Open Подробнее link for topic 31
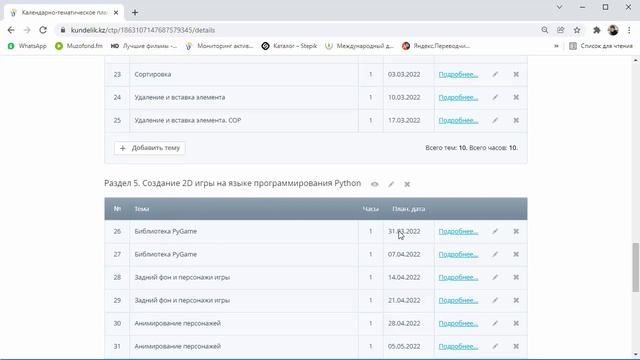The width and height of the screenshot is (640, 360). click(458, 346)
